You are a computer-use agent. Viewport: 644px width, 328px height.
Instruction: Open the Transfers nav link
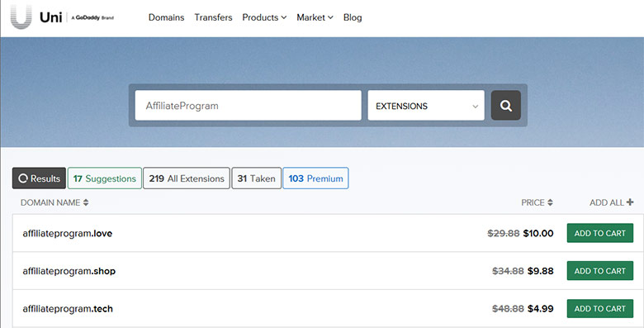[x=213, y=17]
